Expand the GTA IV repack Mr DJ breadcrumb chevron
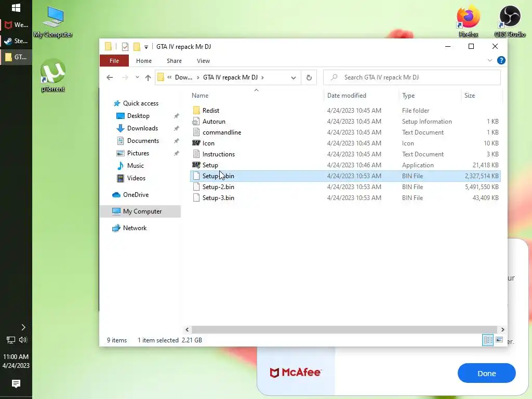Viewport: 532px width, 399px height. click(x=262, y=77)
